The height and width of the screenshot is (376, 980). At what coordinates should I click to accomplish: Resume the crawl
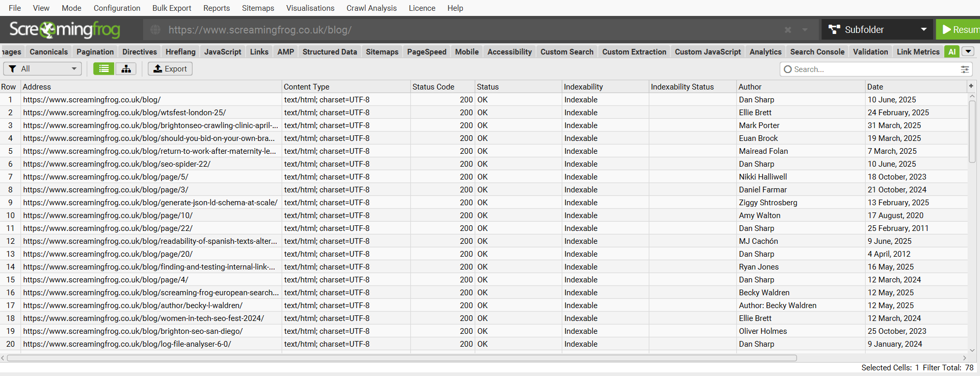tap(958, 30)
